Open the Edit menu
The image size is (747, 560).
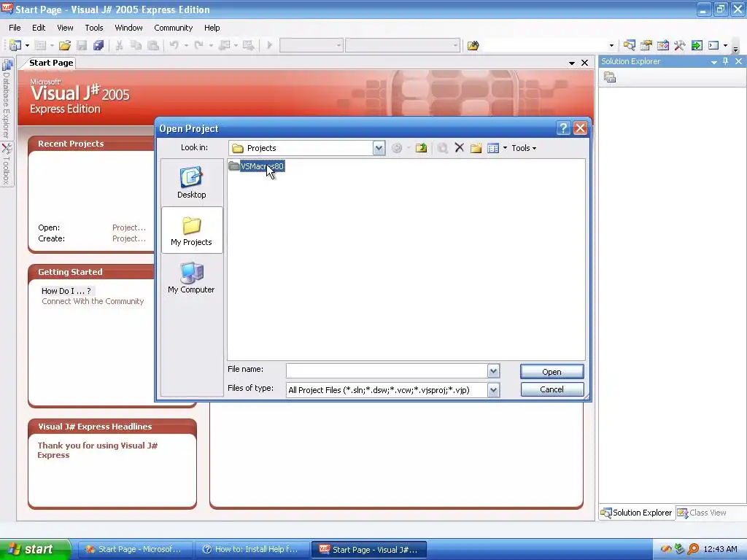point(39,28)
